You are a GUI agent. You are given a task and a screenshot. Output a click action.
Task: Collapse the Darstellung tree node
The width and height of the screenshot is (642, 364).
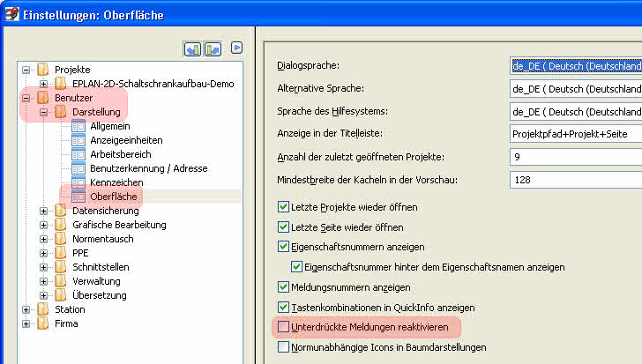pos(43,112)
